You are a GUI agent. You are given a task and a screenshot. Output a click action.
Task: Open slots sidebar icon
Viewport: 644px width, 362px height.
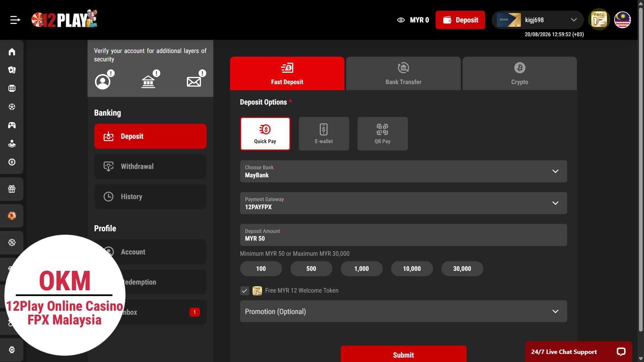12,88
